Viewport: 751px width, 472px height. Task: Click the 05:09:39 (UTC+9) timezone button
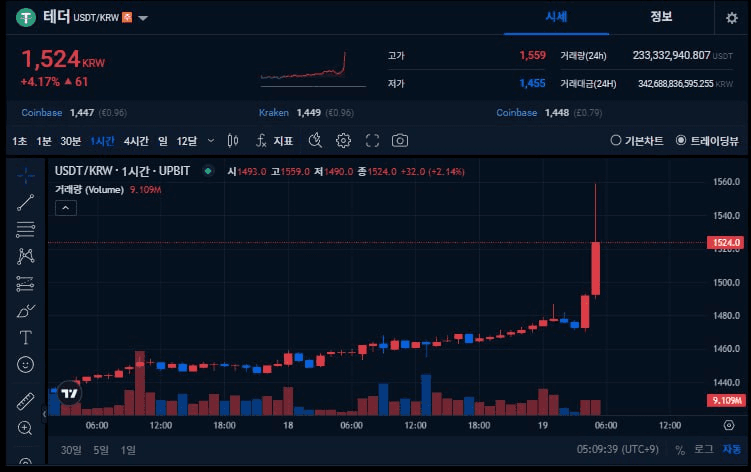(x=617, y=449)
